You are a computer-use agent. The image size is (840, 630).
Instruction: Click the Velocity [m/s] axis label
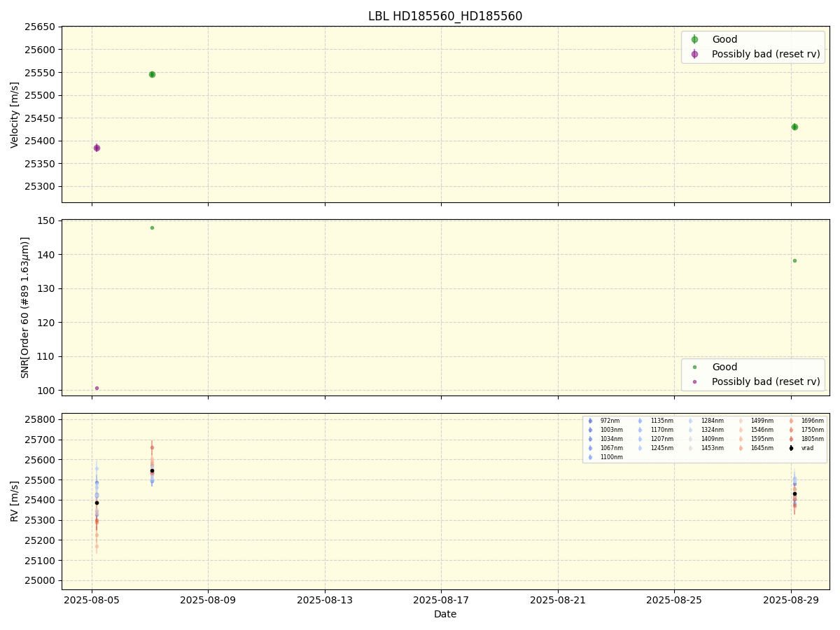point(15,115)
